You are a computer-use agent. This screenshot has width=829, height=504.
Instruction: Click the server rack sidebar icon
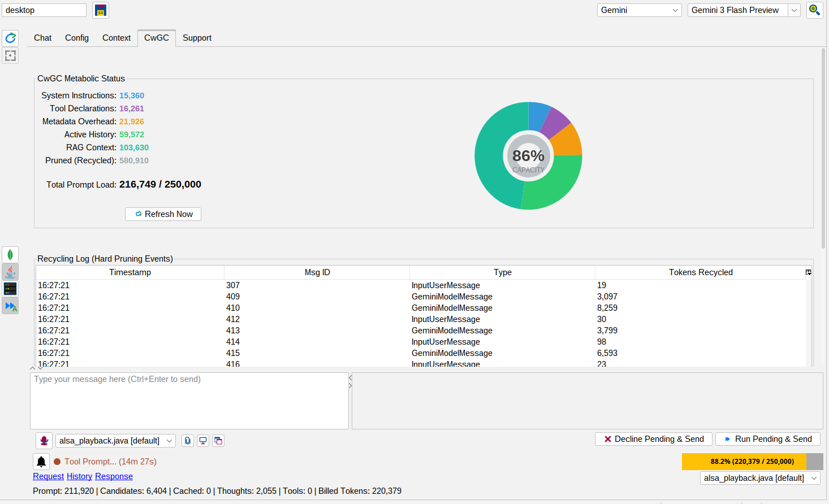10,289
